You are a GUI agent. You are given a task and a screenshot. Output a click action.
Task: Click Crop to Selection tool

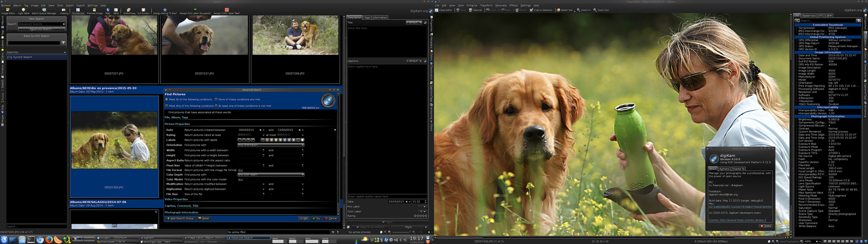pyautogui.click(x=541, y=10)
